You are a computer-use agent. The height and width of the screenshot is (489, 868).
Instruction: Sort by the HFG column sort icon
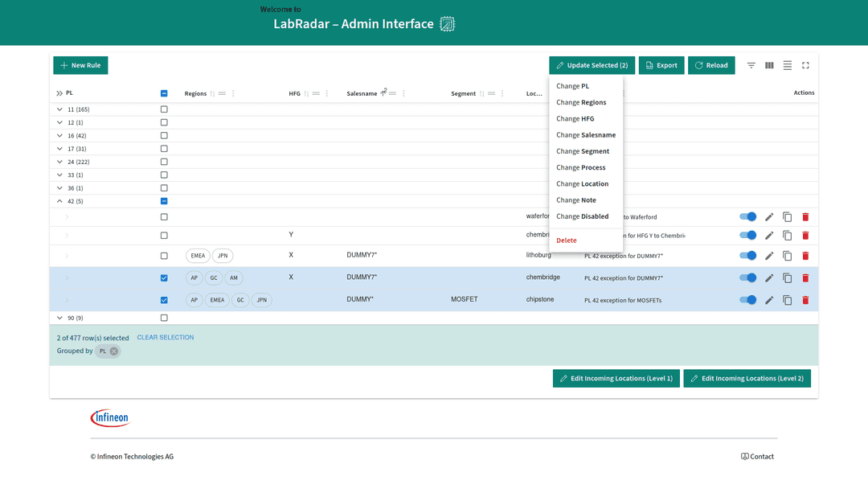click(306, 93)
